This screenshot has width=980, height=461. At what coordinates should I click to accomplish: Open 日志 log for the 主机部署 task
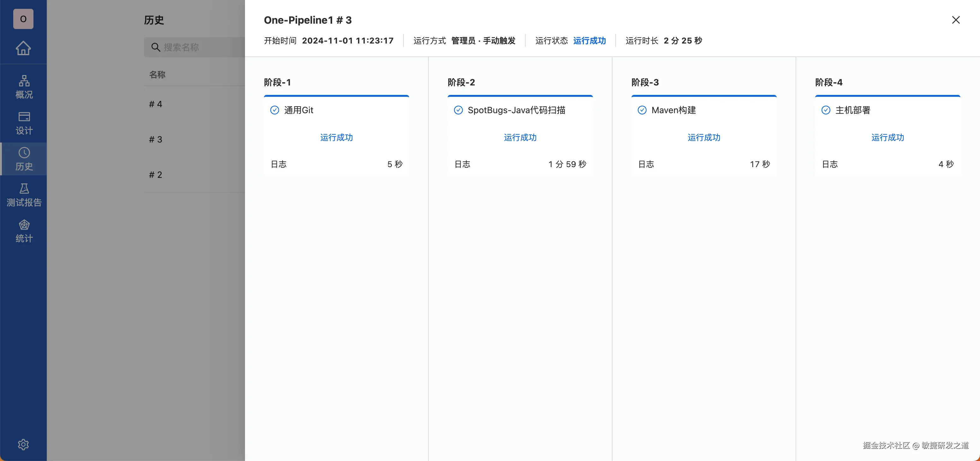830,164
